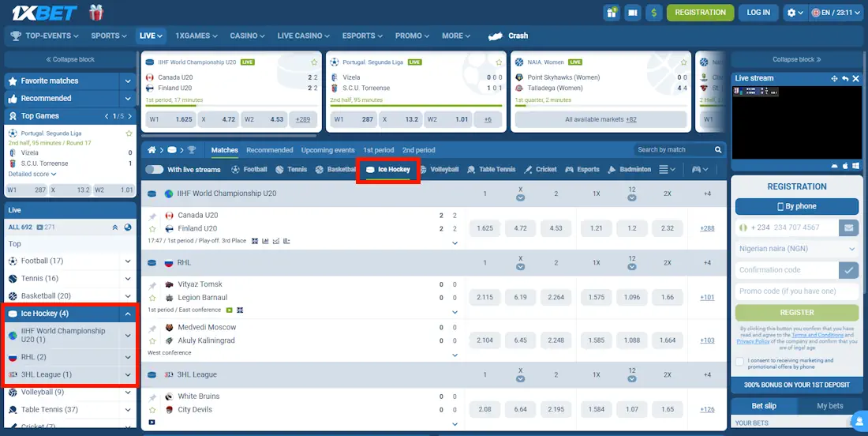Check the marketing consent checkbox
The image size is (868, 436).
tap(739, 362)
